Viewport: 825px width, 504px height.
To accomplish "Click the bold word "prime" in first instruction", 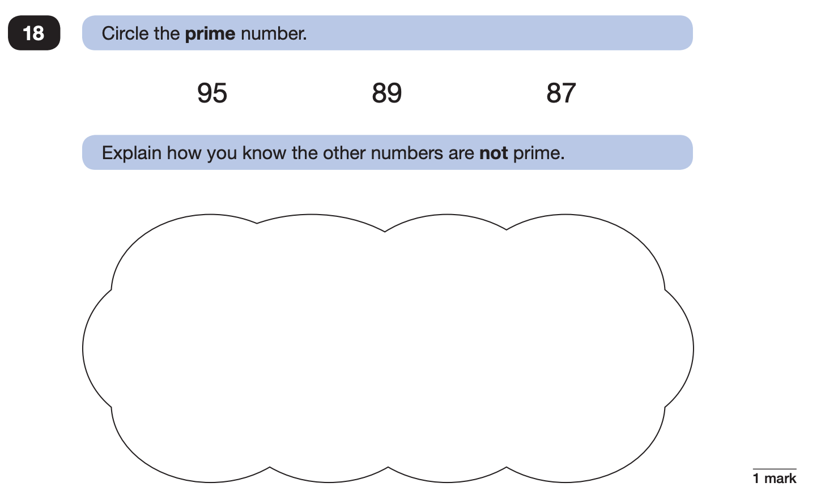I will [210, 34].
